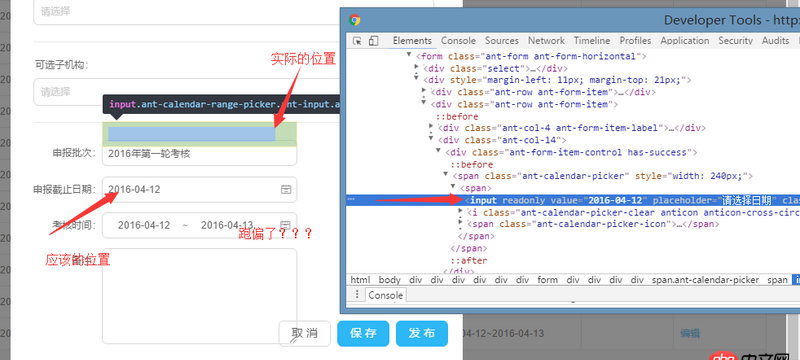Screen dimensions: 800x360
Task: Click the Chrome logo in DevTools title bar
Action: click(x=355, y=20)
